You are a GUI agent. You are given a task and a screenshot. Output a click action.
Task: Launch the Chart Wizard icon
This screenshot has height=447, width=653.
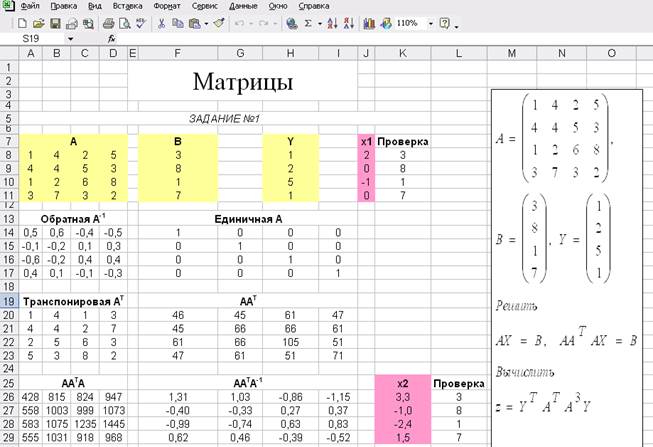(x=369, y=23)
